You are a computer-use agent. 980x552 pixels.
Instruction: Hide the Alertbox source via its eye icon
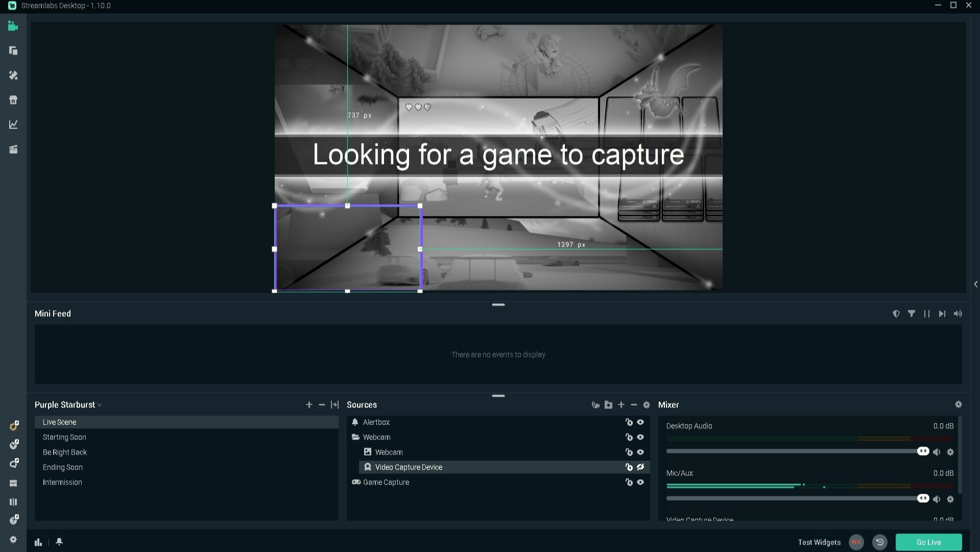coord(640,422)
